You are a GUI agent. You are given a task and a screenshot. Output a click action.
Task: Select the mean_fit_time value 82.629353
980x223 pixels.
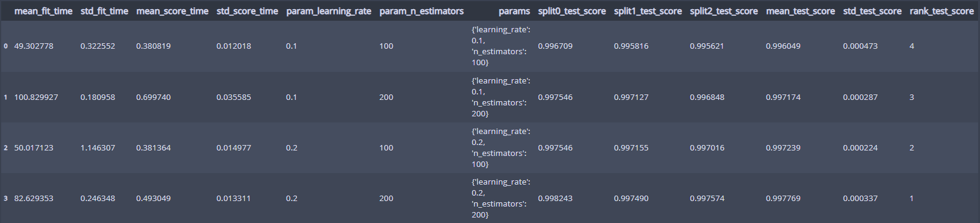[x=34, y=199]
